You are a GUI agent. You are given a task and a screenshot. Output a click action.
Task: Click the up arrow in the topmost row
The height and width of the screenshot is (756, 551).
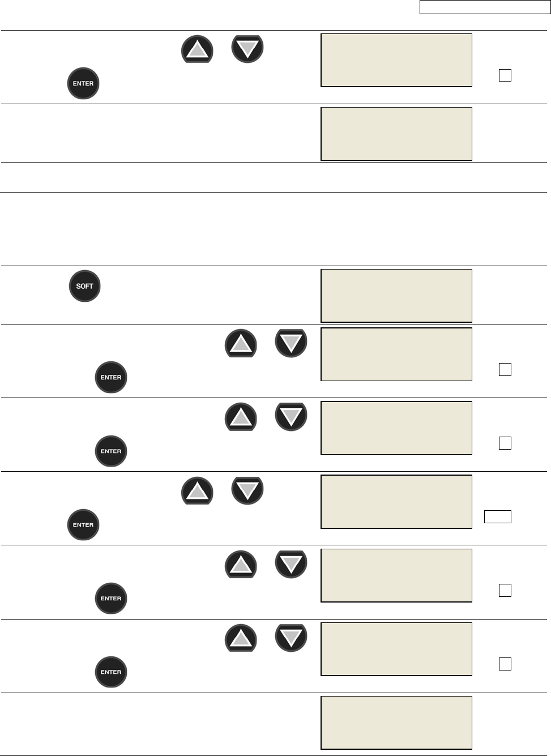click(197, 49)
